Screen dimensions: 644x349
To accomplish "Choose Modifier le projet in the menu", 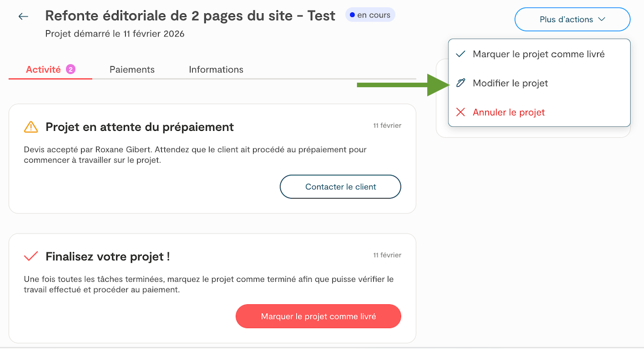I will (x=510, y=83).
